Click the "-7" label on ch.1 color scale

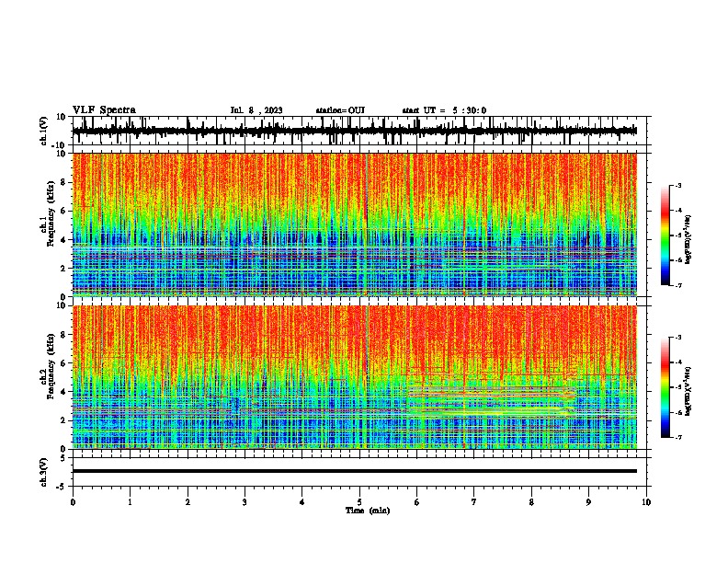(678, 285)
